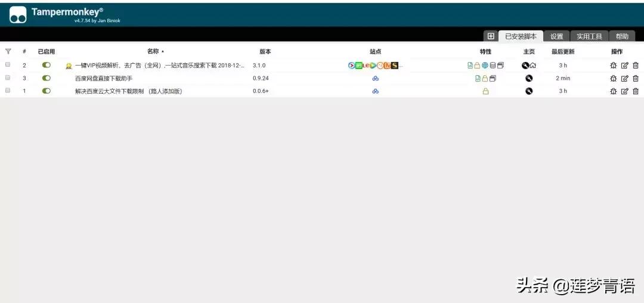Delete the 百度网盘直接下载助手 script
The image size is (644, 303).
click(x=636, y=78)
